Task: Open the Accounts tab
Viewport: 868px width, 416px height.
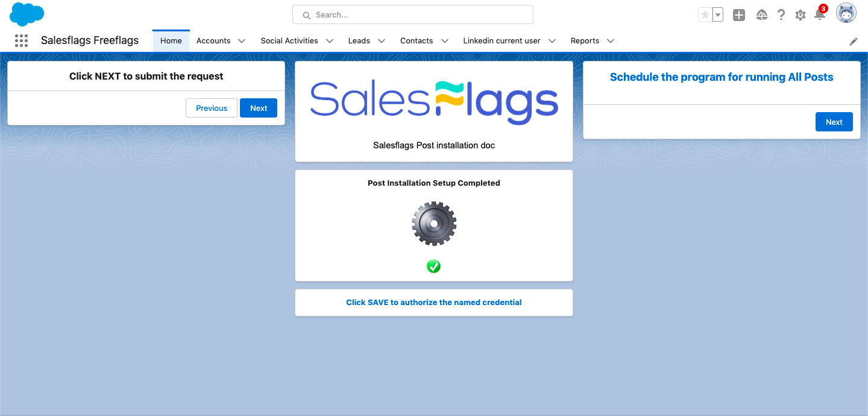Action: click(213, 41)
